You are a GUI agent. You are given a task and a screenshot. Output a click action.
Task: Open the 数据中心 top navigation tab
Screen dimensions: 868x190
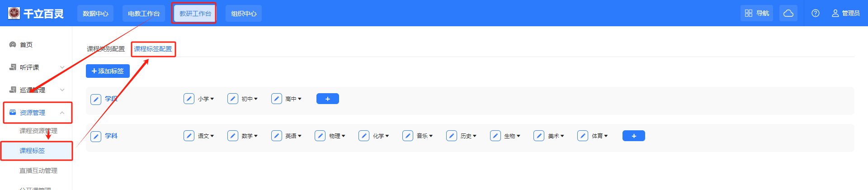[95, 14]
